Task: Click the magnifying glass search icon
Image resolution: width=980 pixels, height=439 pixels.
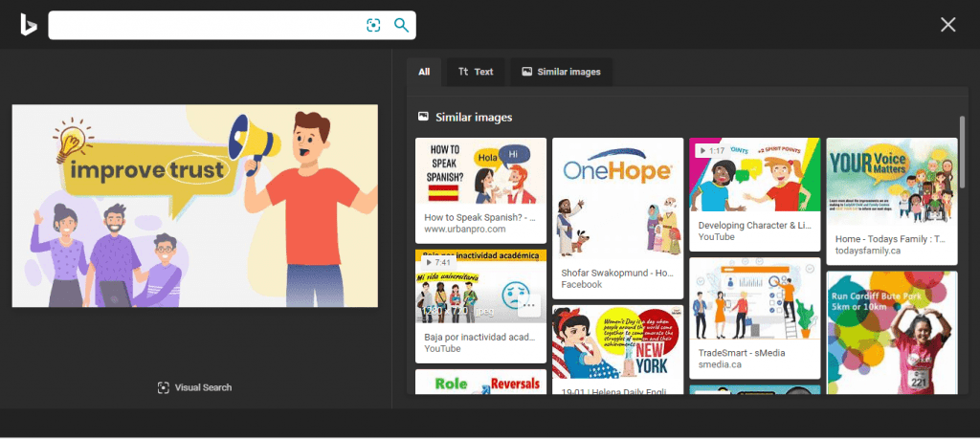Action: tap(401, 25)
